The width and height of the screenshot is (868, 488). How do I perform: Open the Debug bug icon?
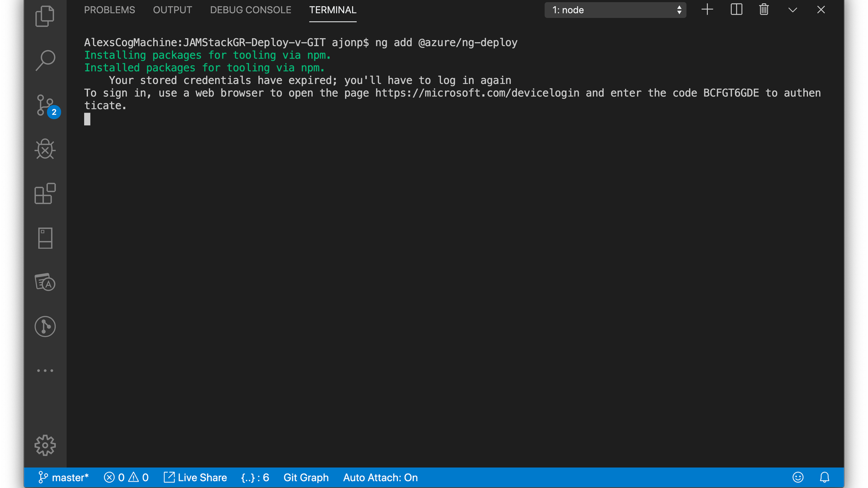45,149
